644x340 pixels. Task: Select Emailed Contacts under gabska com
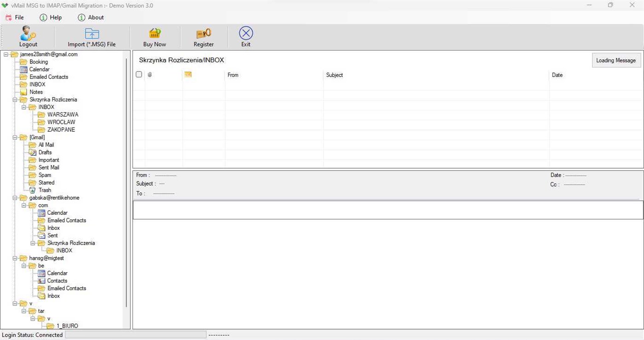(x=67, y=221)
